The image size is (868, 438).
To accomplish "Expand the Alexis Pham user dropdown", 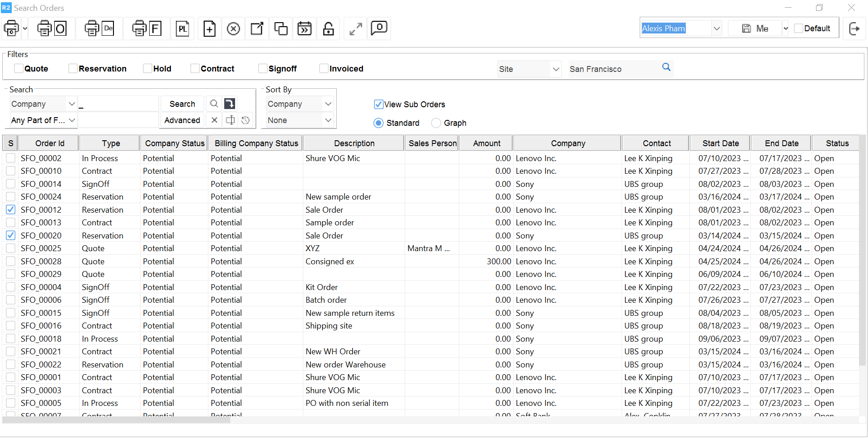I will (717, 29).
